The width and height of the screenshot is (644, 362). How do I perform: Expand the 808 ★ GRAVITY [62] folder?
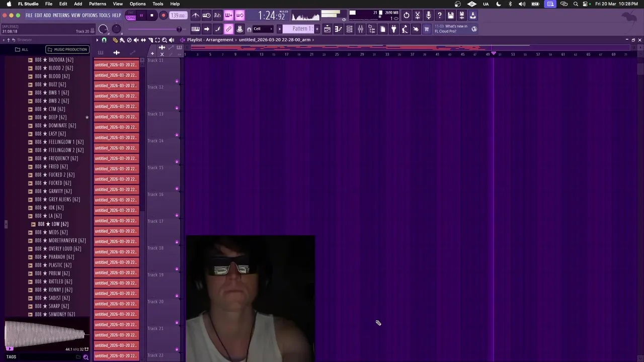tap(30, 191)
